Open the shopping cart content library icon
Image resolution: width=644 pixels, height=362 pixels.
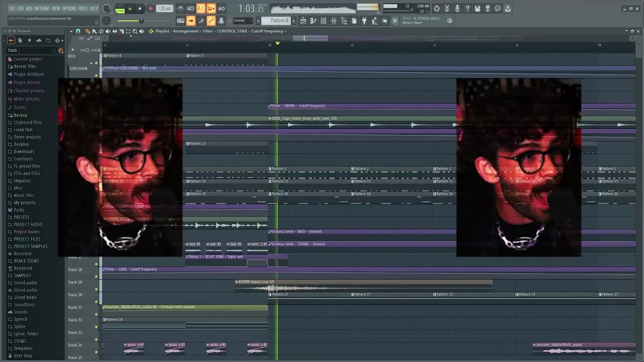tap(394, 21)
